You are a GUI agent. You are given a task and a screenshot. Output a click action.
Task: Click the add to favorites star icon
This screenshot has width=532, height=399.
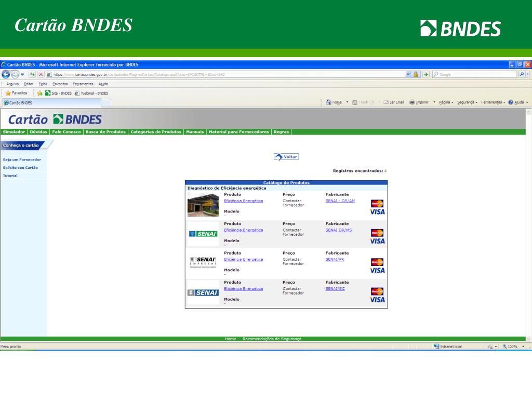click(x=39, y=93)
